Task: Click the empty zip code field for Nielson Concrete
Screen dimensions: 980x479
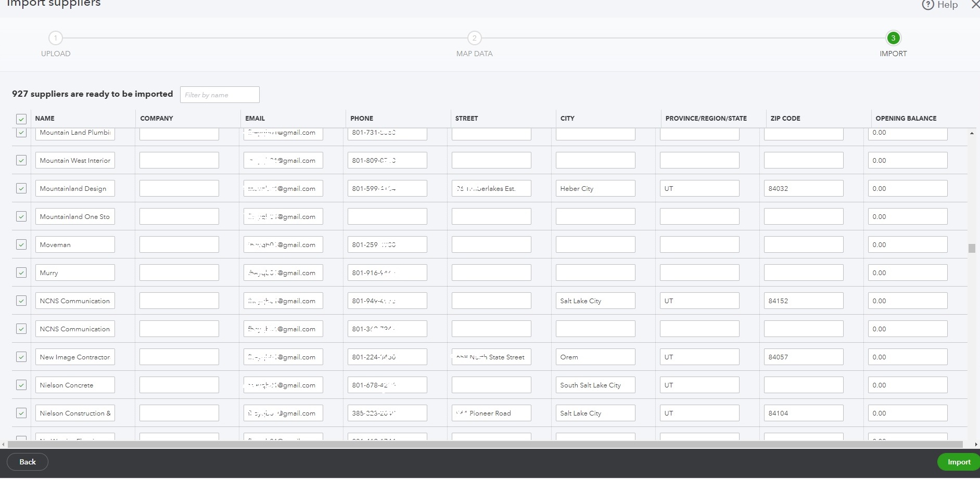Action: [804, 385]
